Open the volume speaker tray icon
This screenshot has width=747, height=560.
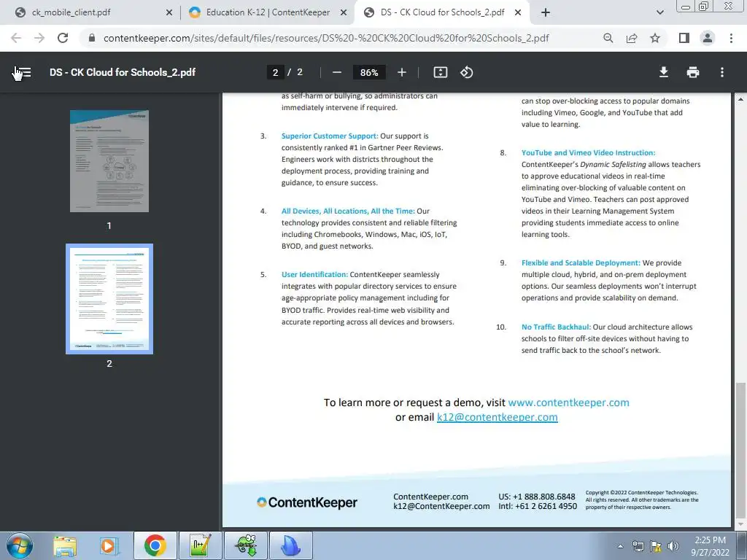click(673, 546)
